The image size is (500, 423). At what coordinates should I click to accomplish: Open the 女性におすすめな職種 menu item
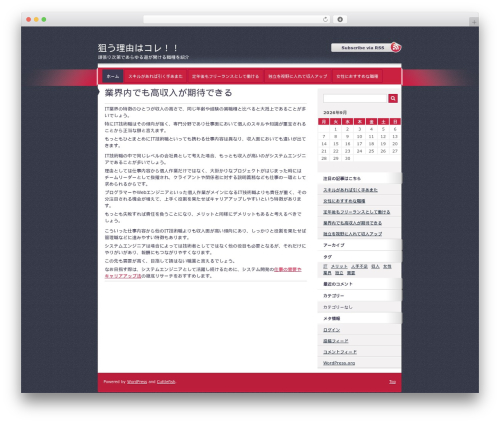357,76
